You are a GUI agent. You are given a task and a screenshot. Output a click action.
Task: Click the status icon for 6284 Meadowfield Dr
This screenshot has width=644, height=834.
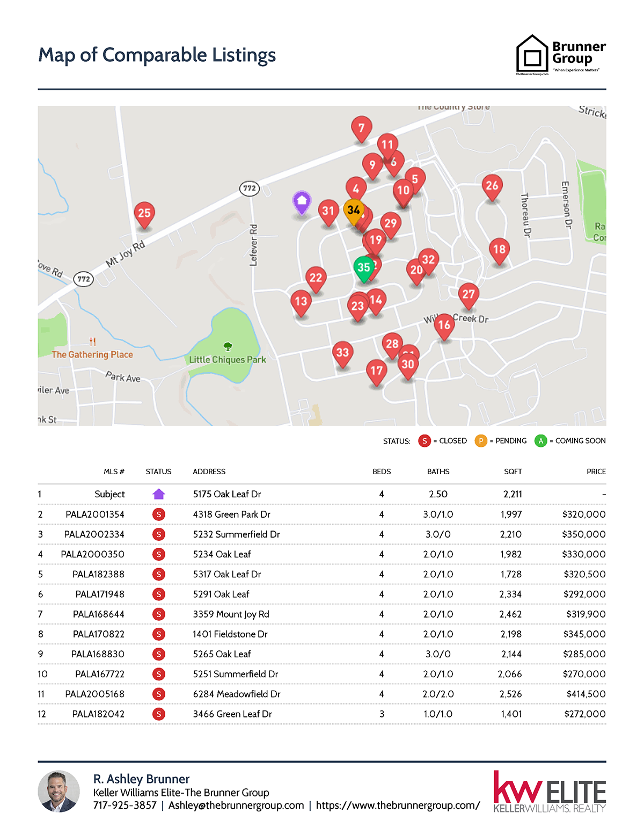point(158,694)
